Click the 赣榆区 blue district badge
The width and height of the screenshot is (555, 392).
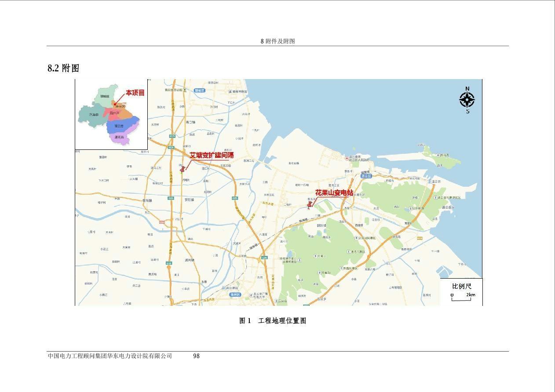200,90
